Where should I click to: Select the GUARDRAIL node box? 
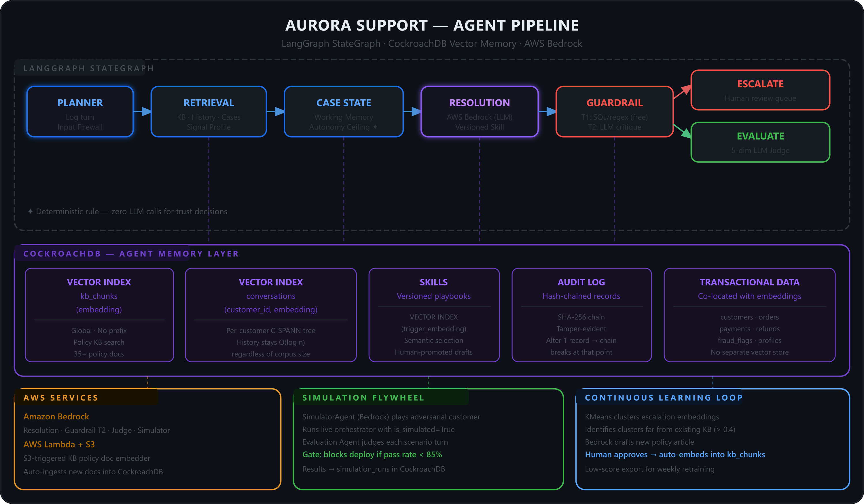point(614,111)
